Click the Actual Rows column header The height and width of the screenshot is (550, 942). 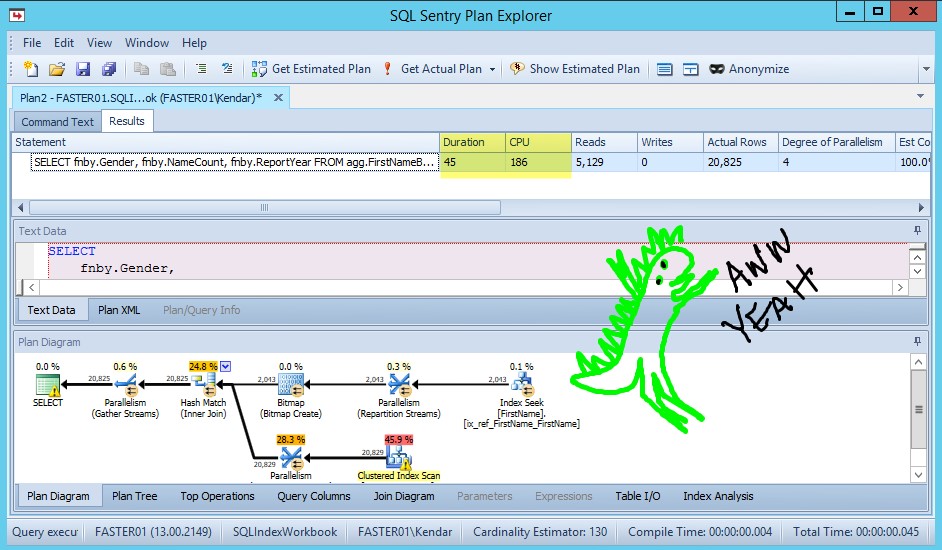coord(740,142)
